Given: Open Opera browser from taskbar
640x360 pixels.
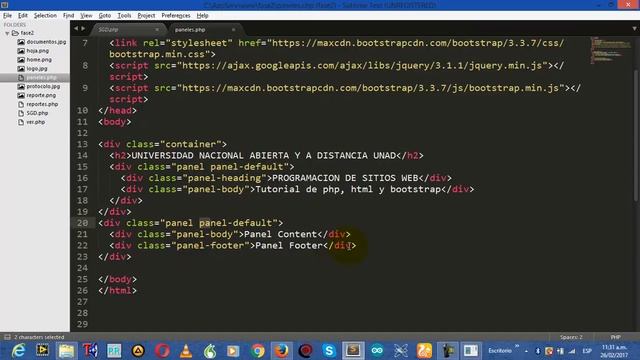Looking at the screenshot, I should click(x=162, y=351).
